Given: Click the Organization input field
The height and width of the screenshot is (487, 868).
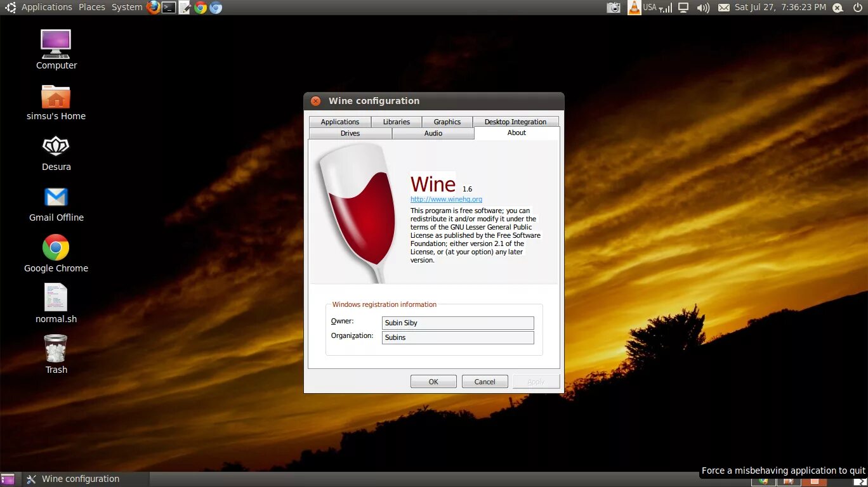Looking at the screenshot, I should tap(458, 337).
